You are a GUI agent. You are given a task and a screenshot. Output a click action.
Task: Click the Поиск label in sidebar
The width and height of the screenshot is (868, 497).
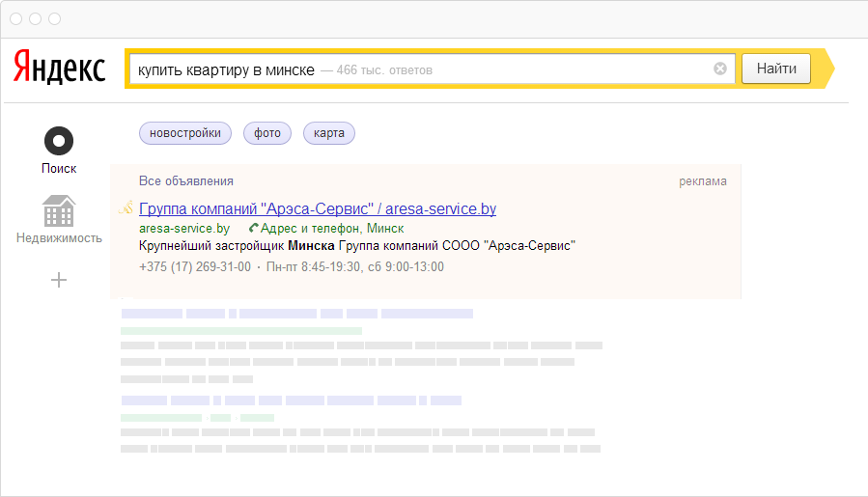(59, 168)
